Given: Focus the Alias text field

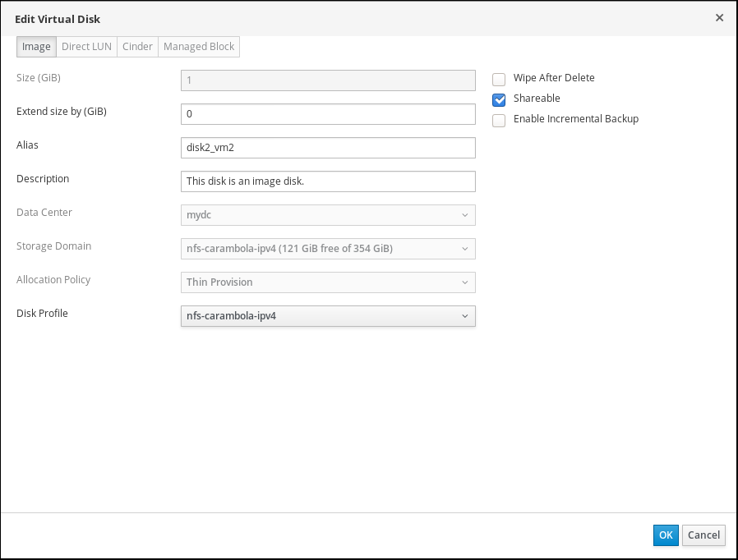Looking at the screenshot, I should click(327, 148).
